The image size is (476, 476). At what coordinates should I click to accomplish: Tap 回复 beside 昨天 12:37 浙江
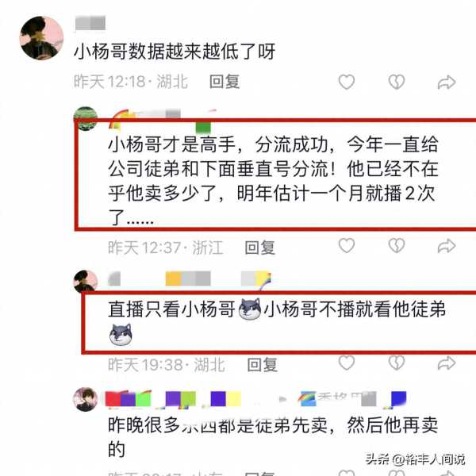pos(260,248)
